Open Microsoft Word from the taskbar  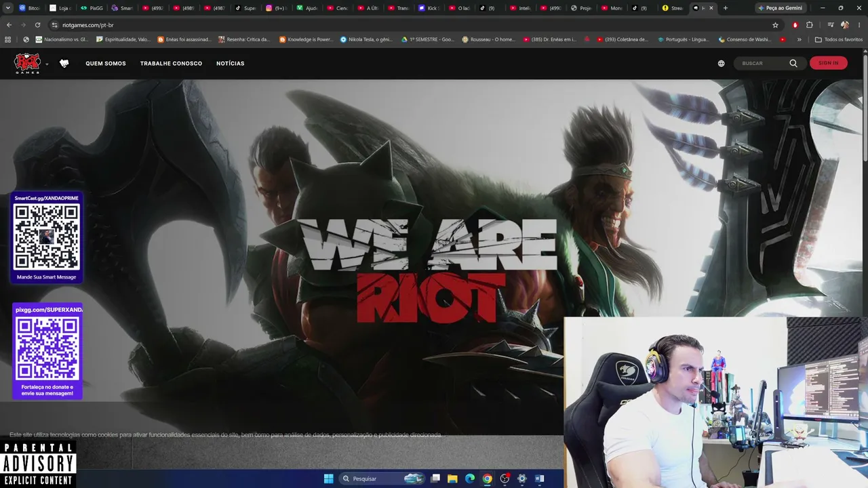(x=540, y=479)
